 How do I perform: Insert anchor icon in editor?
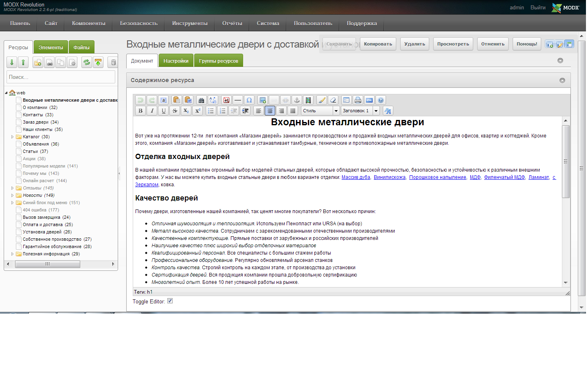pyautogui.click(x=297, y=100)
